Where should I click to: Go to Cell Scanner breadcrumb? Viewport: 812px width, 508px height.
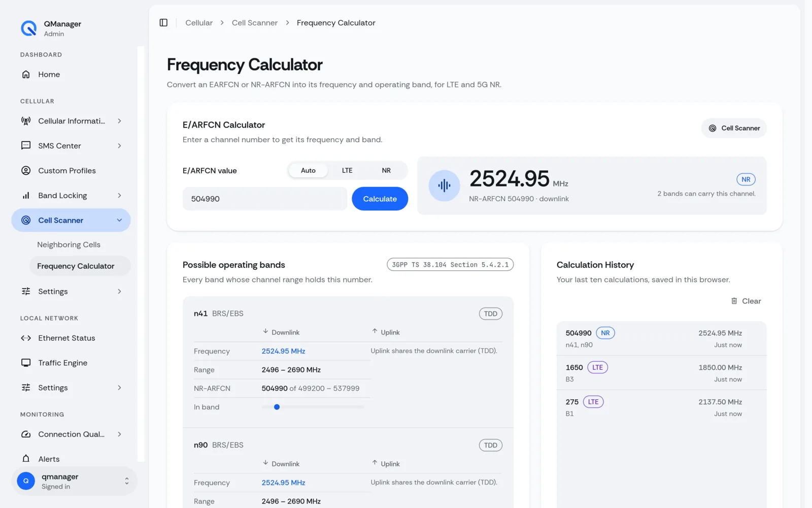pos(255,23)
